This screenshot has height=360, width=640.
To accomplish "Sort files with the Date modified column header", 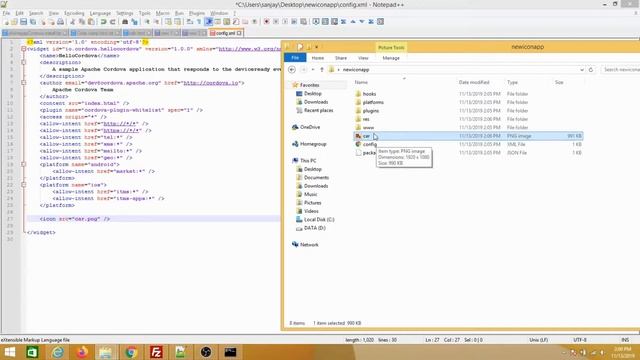I will 474,82.
